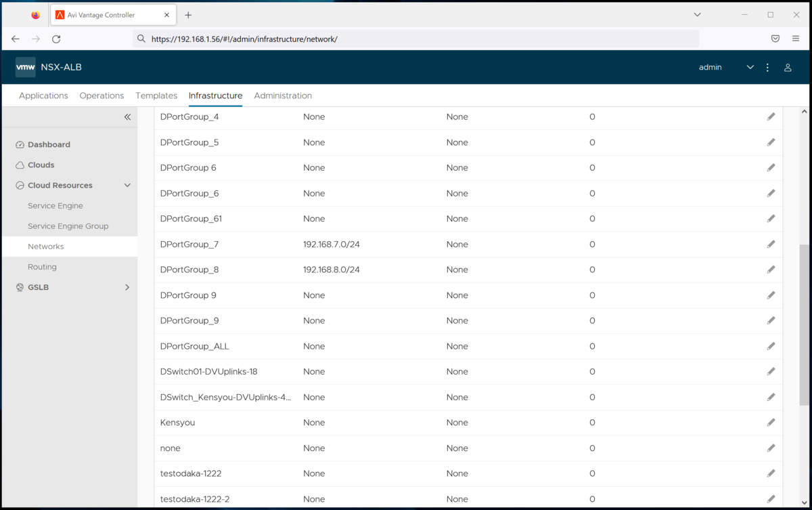Edit the DPortGroup 9 network row

(771, 295)
